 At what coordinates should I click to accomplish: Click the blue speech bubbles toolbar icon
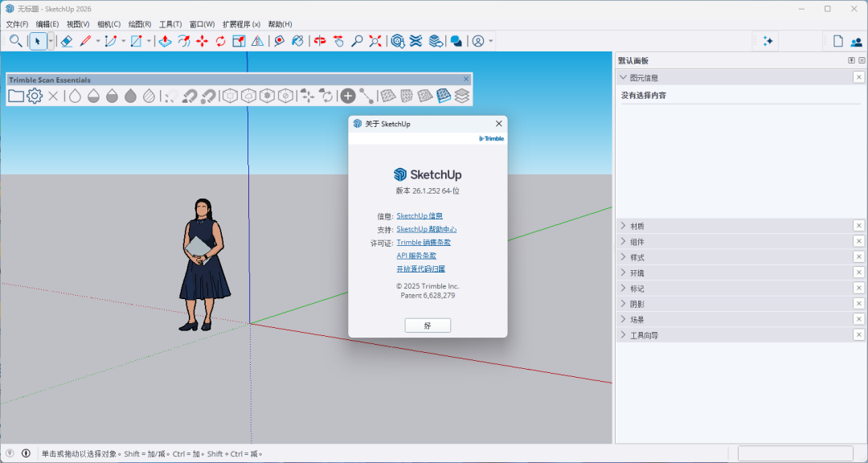coord(457,41)
